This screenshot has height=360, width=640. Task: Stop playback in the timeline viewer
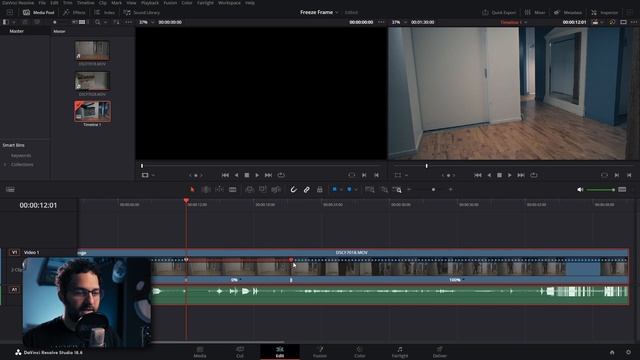(499, 175)
